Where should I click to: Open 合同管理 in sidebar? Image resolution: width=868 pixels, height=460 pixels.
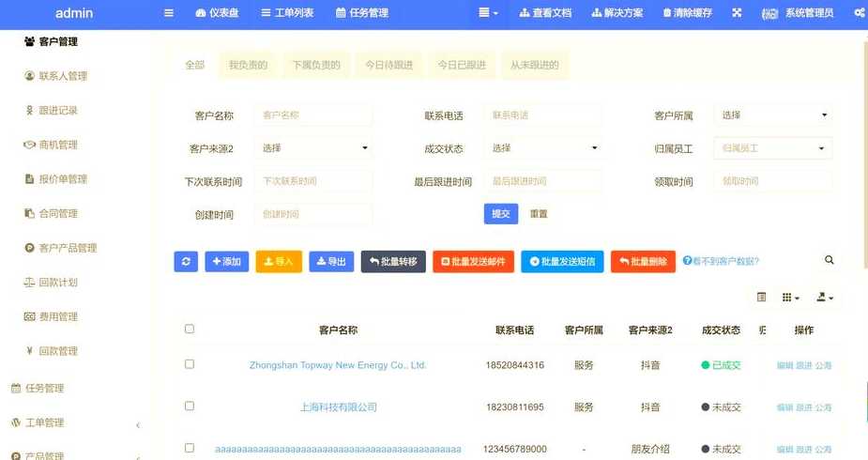(x=51, y=213)
